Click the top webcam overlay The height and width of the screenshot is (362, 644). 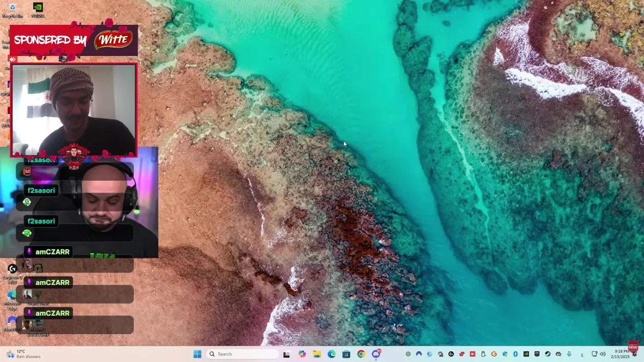[x=73, y=111]
